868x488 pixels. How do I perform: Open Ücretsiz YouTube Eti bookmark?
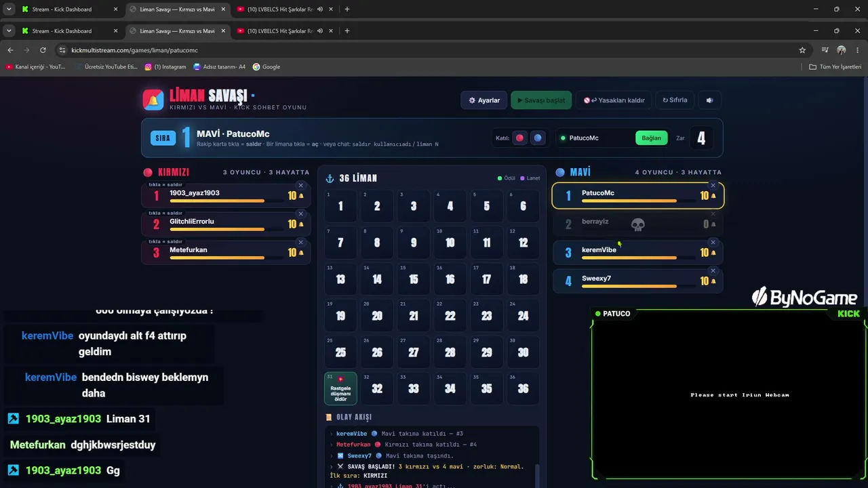pyautogui.click(x=106, y=67)
